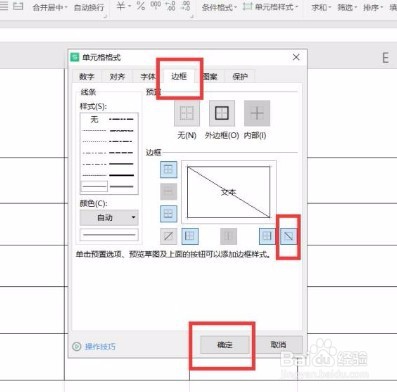The width and height of the screenshot is (397, 392).
Task: Apply the top border button
Action: (168, 170)
